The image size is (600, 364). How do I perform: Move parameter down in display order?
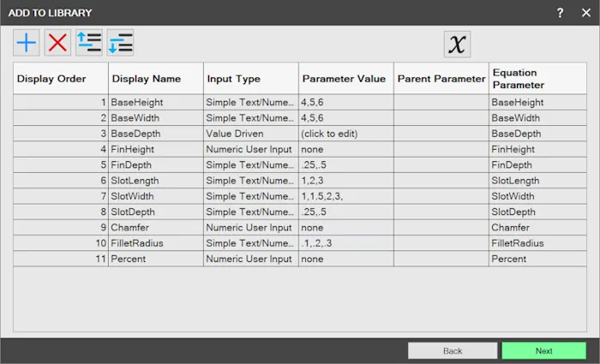point(120,43)
